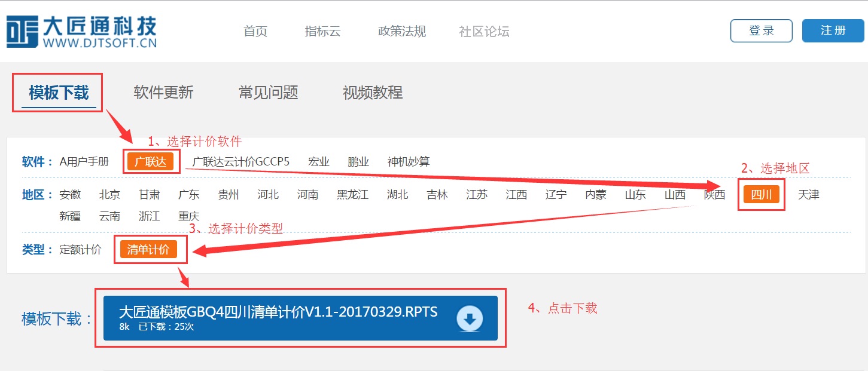The height and width of the screenshot is (371, 868).
Task: Select pricing type 定额计价
Action: [x=80, y=249]
